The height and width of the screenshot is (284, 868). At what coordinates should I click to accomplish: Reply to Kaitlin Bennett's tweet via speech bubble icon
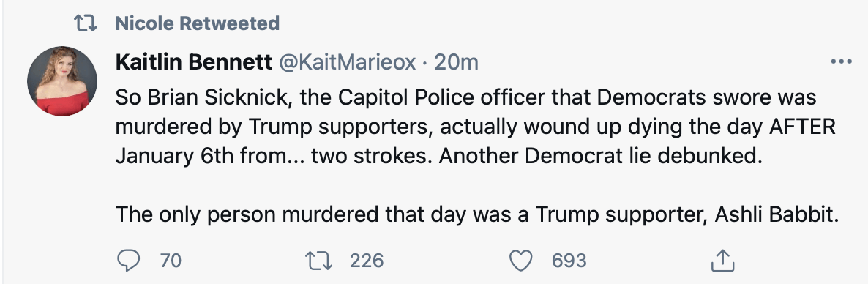128,260
